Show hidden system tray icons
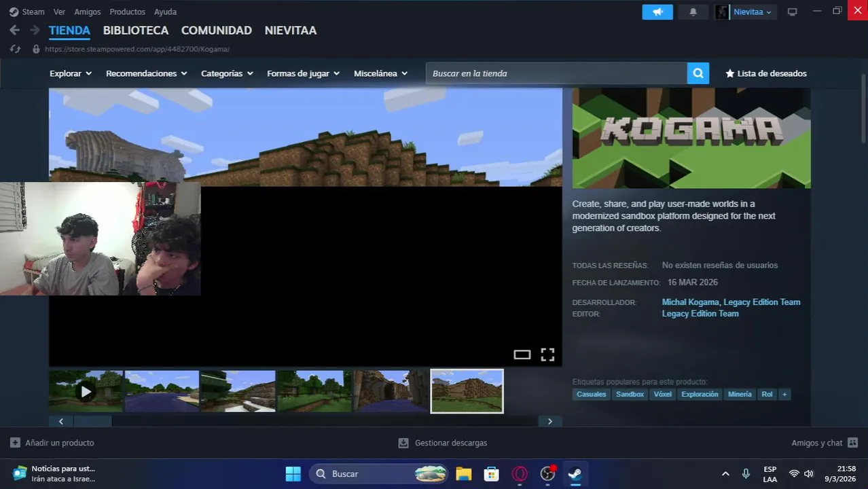 tap(725, 473)
